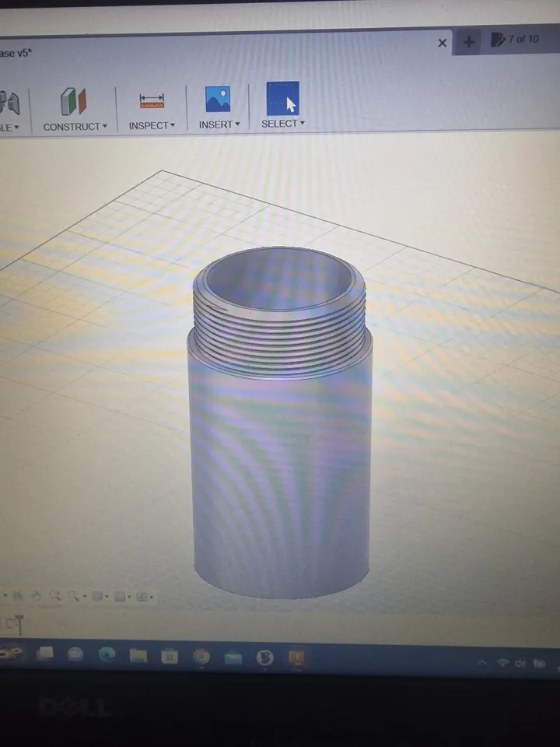Viewport: 560px width, 747px height.
Task: Select the 'ase v5*' document tab
Action: (16, 53)
